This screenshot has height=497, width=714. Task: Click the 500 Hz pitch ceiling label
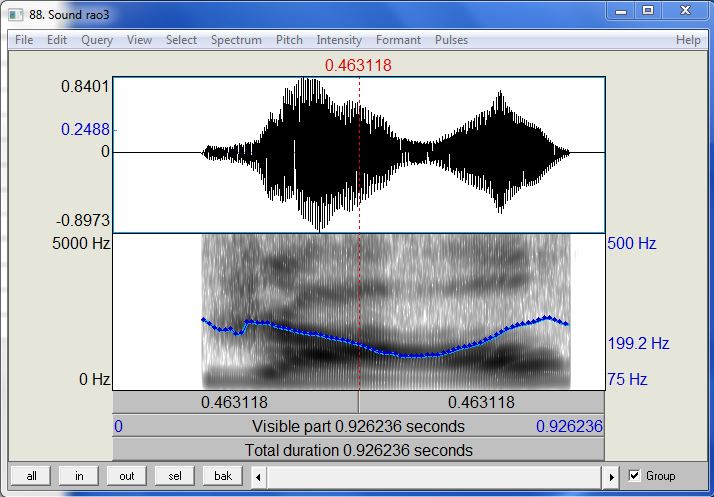coord(632,244)
